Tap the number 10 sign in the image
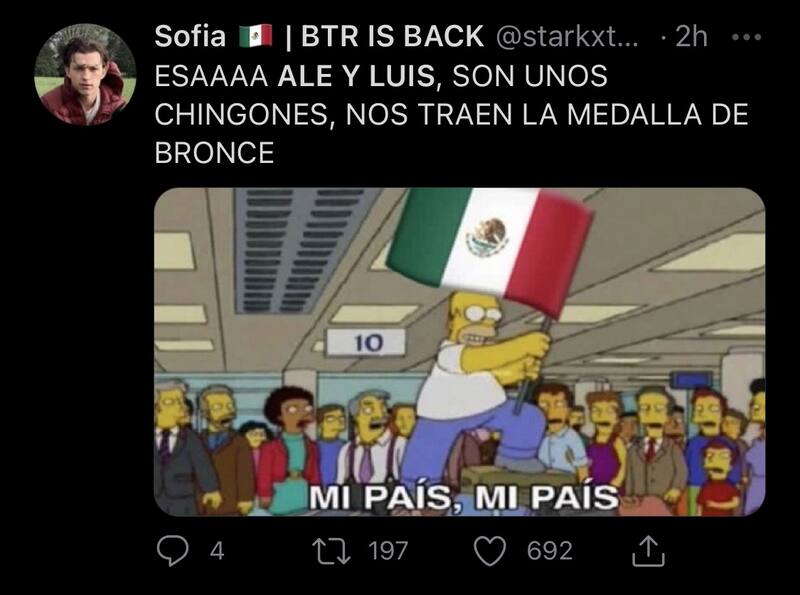The height and width of the screenshot is (595, 800). [x=366, y=342]
